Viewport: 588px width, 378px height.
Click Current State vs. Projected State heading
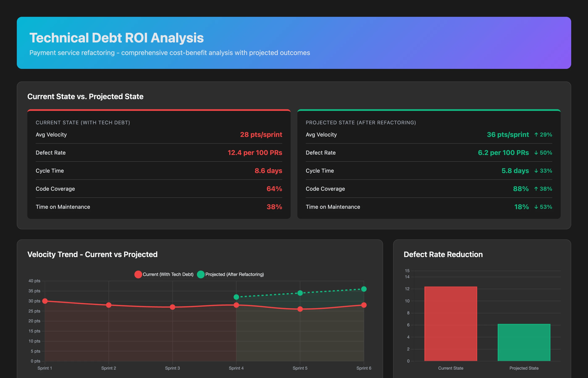coord(85,96)
